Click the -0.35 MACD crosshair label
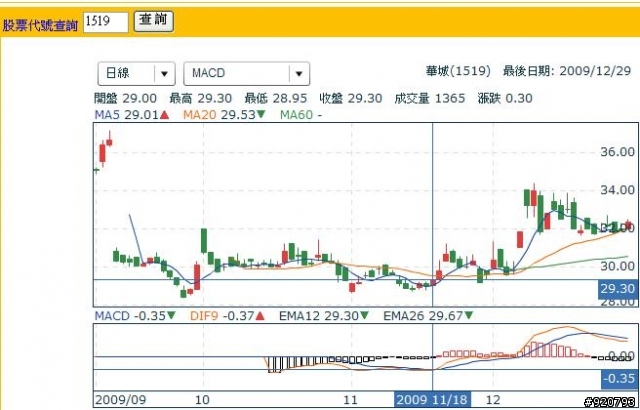 (619, 379)
